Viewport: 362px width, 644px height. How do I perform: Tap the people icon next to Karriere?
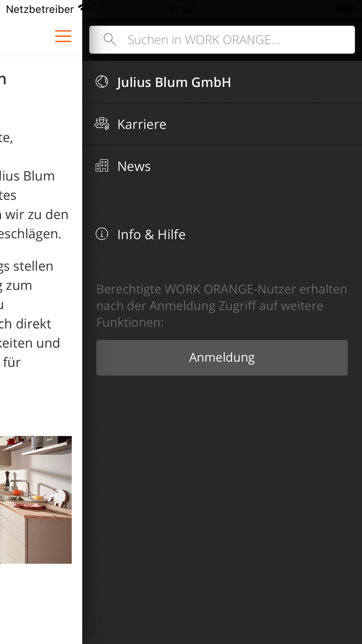[x=102, y=124]
